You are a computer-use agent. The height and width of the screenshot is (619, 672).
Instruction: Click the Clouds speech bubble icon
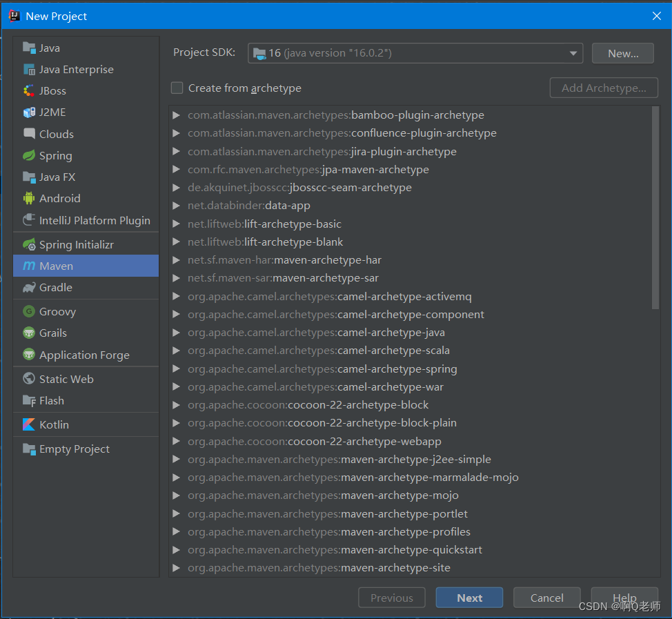pos(29,134)
